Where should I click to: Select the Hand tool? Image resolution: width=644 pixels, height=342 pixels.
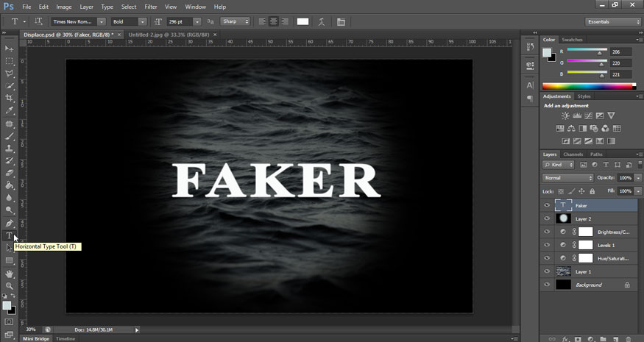point(9,274)
